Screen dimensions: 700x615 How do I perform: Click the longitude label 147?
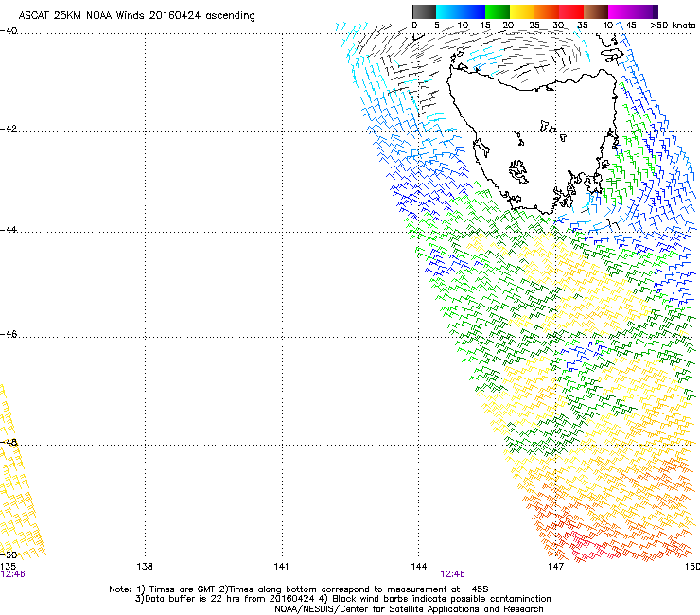(556, 567)
